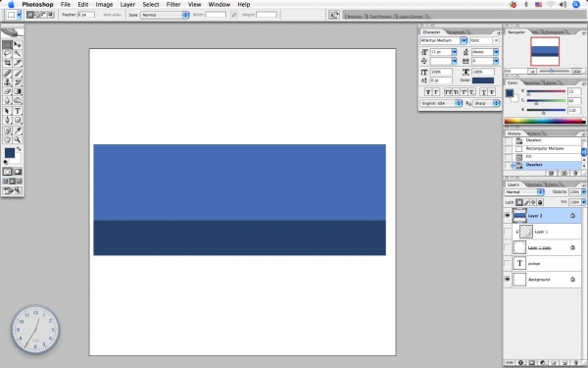The height and width of the screenshot is (368, 588).
Task: Apply Faux Bold in Character panel
Action: [x=428, y=92]
